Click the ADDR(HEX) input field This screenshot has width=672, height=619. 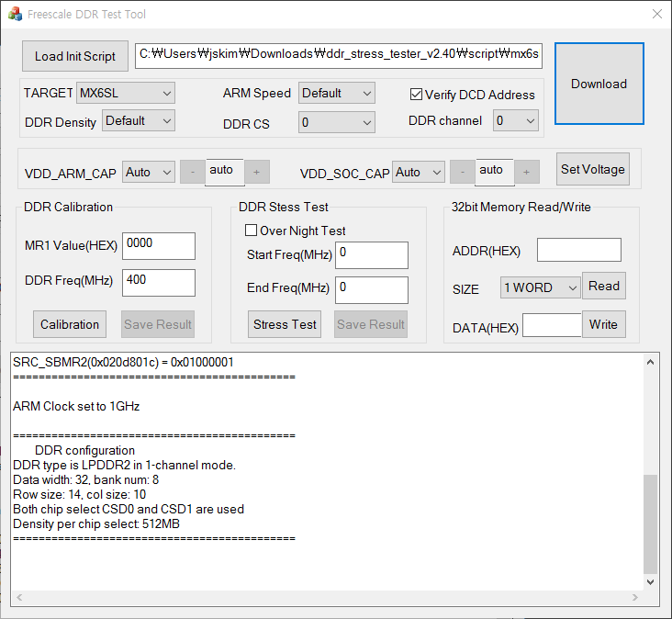(x=579, y=250)
